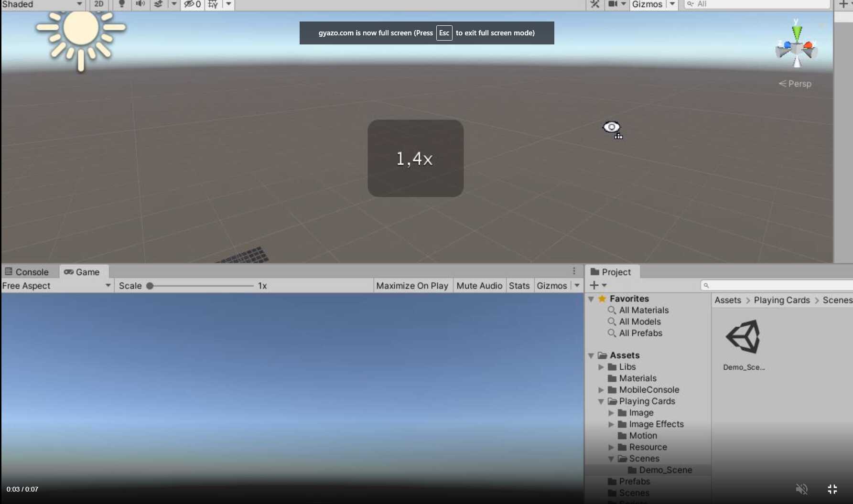This screenshot has width=853, height=504.
Task: Expand the Libs folder
Action: click(601, 367)
